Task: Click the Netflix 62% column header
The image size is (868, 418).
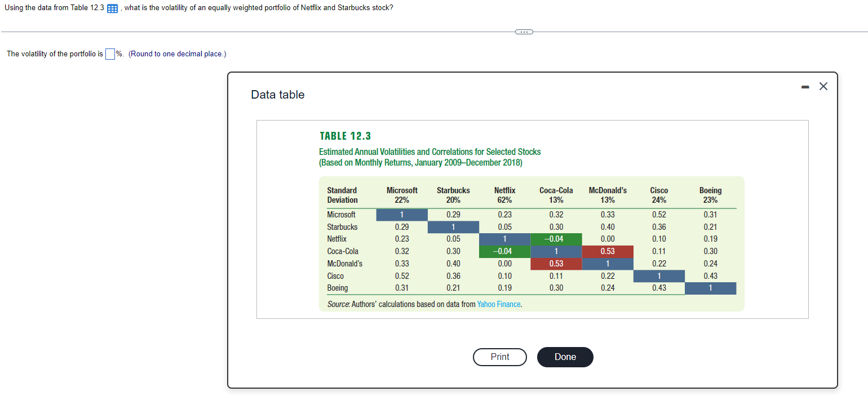Action: coord(504,195)
